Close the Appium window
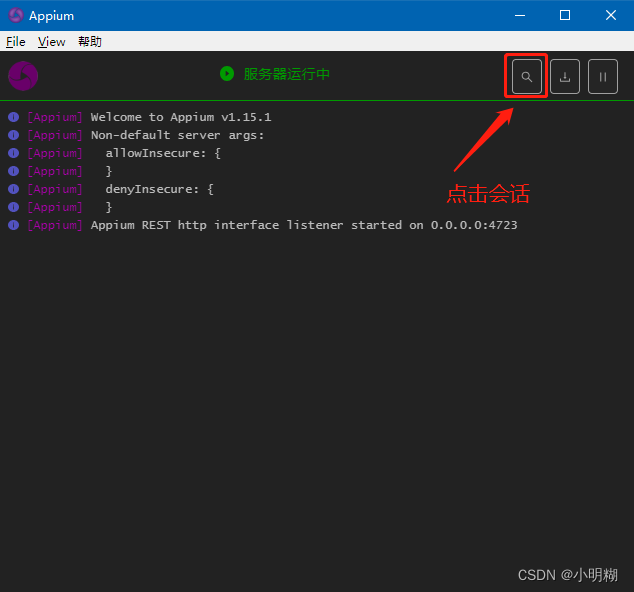This screenshot has width=634, height=592. tap(611, 15)
